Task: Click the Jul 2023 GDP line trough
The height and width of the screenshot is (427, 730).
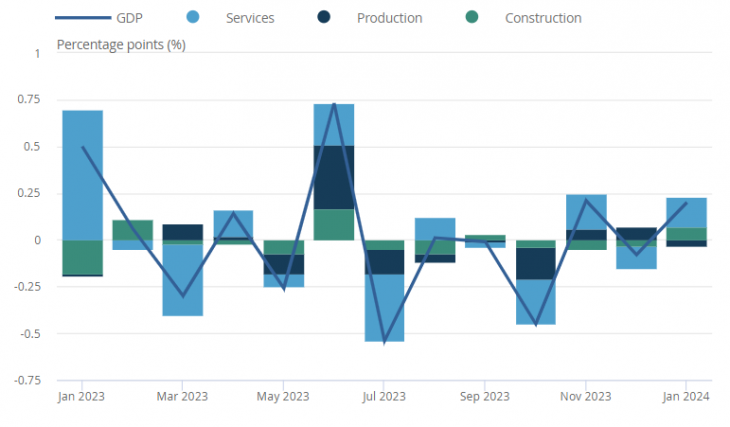Action: 384,343
